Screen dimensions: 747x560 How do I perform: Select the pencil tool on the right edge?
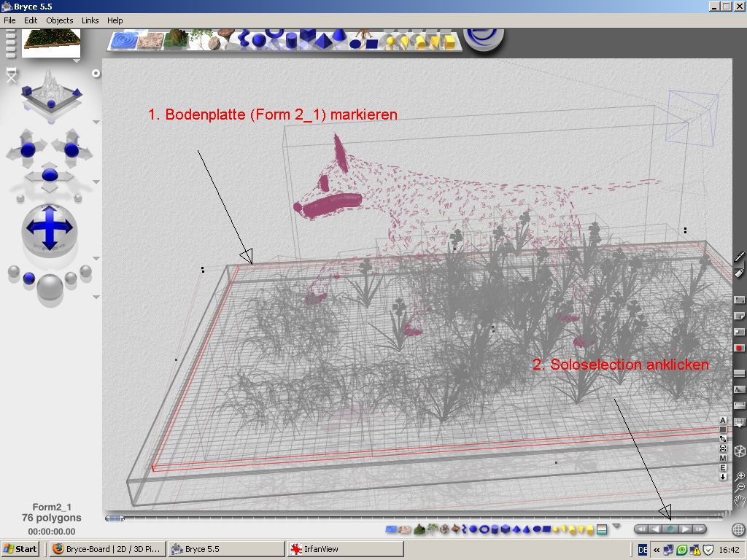[x=739, y=257]
